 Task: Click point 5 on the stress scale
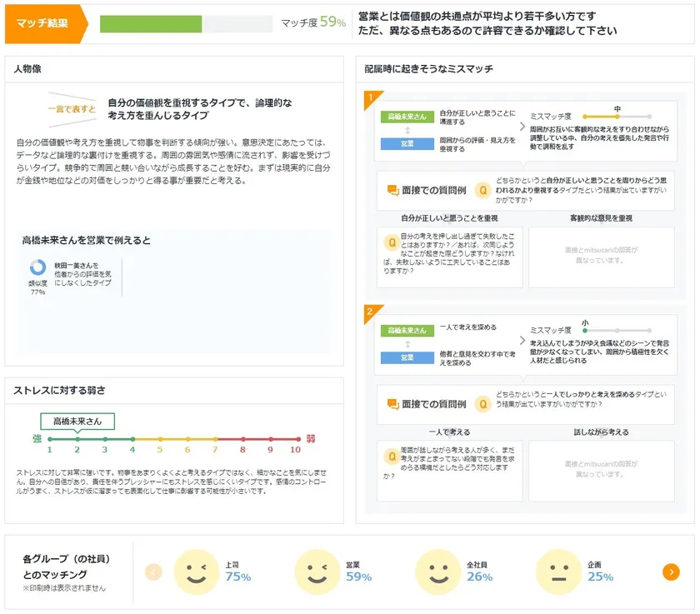[x=160, y=439]
